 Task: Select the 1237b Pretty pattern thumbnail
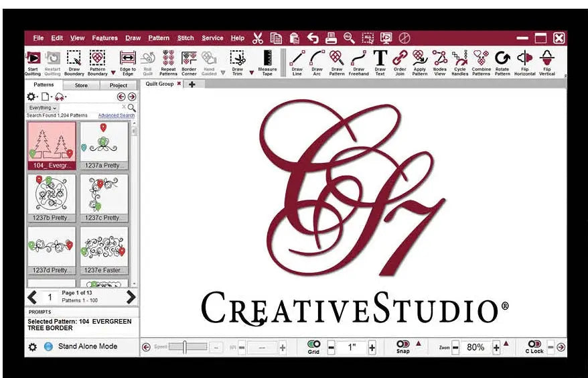point(52,198)
